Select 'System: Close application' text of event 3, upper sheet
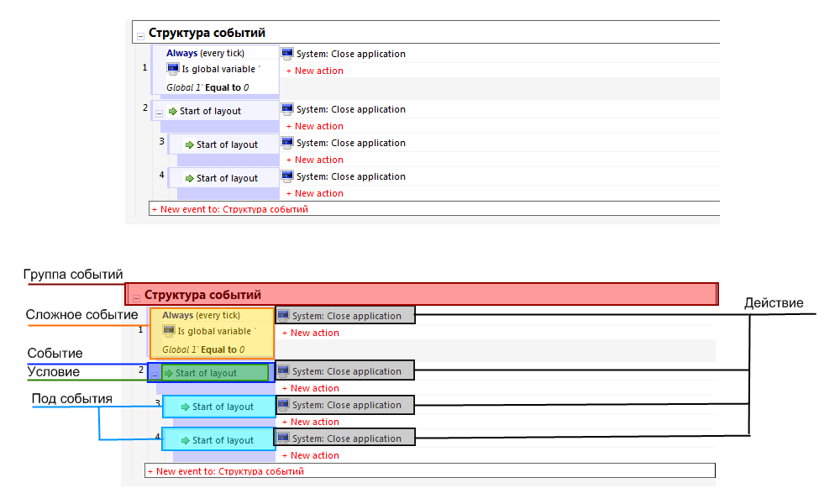The height and width of the screenshot is (504, 840). click(x=351, y=143)
